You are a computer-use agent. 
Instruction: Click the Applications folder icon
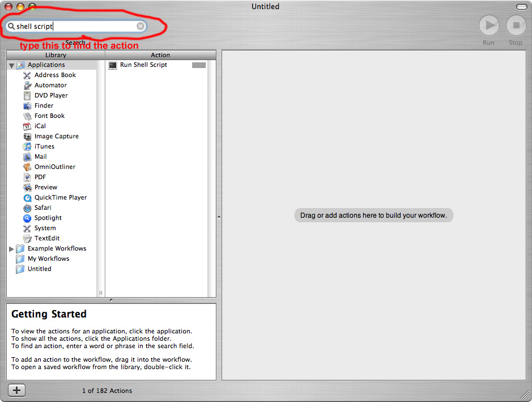21,65
